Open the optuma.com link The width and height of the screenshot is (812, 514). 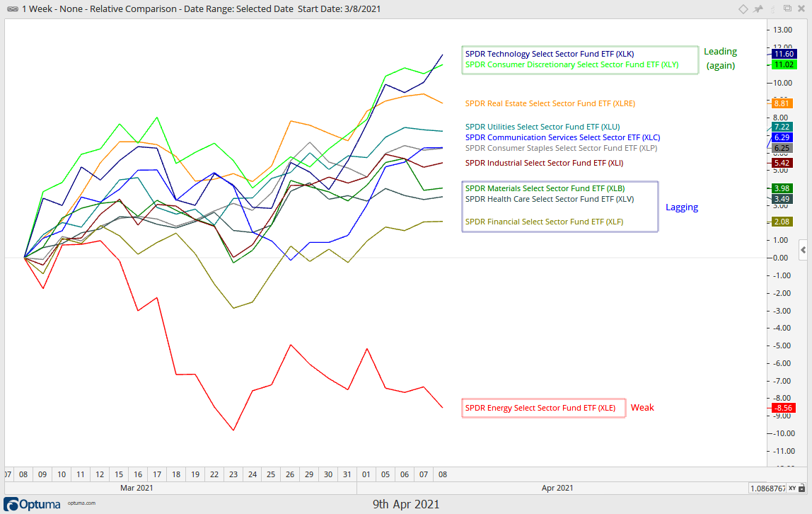coord(81,503)
